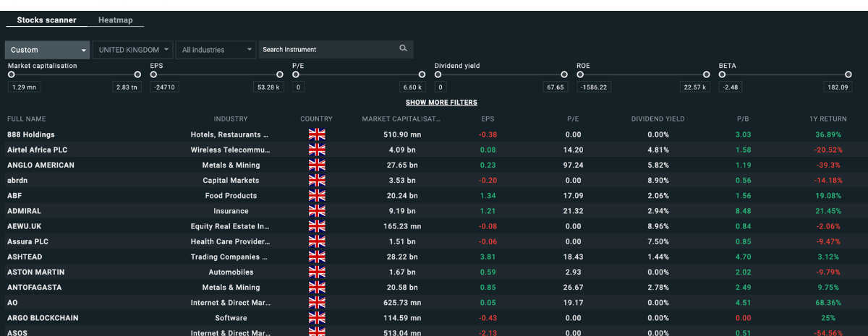Expand the UNITED KINGDOM country dropdown
This screenshot has height=336, width=868.
[x=133, y=50]
